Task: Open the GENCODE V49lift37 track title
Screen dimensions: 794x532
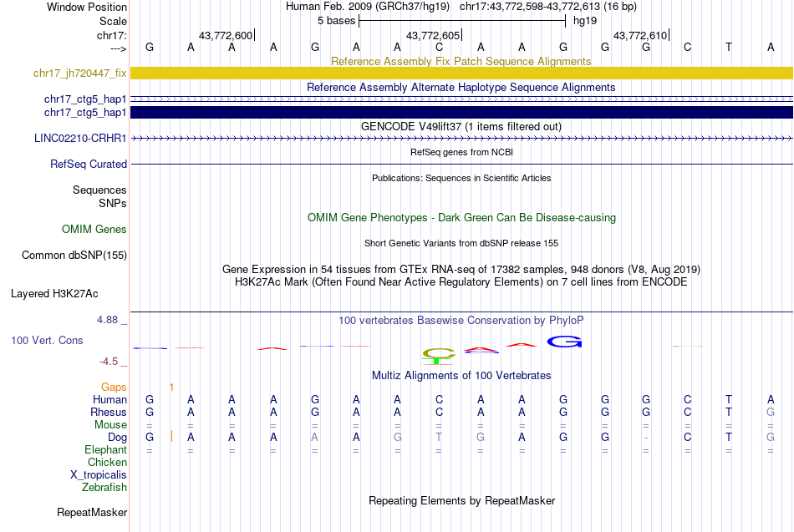Action: (461, 127)
